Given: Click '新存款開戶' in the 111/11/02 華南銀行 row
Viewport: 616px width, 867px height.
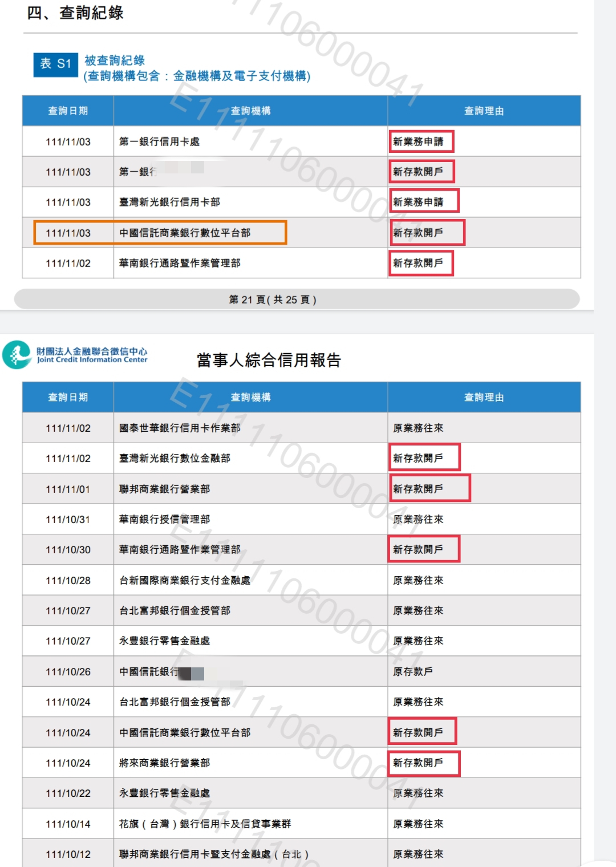Looking at the screenshot, I should click(x=418, y=263).
